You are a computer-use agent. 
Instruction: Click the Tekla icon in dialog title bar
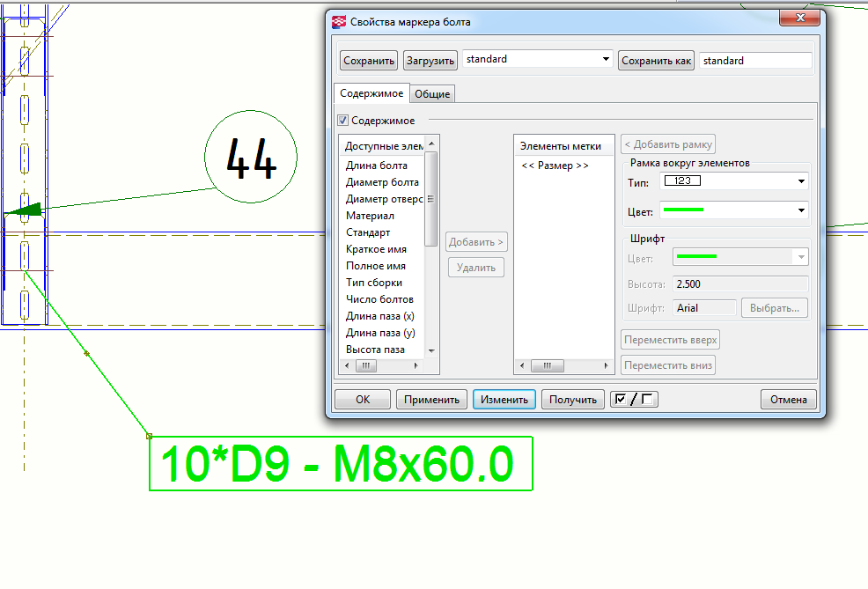tap(339, 22)
